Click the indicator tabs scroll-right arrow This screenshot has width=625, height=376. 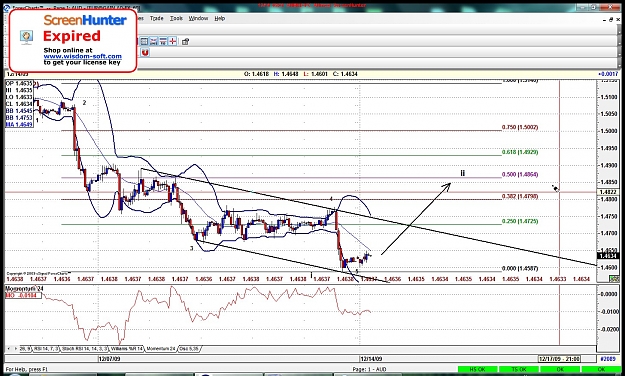[x=16, y=348]
